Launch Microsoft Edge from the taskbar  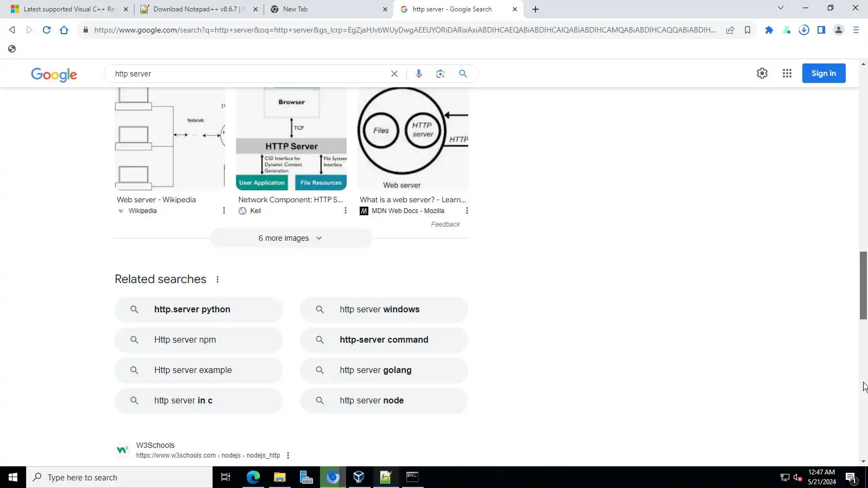click(x=253, y=477)
